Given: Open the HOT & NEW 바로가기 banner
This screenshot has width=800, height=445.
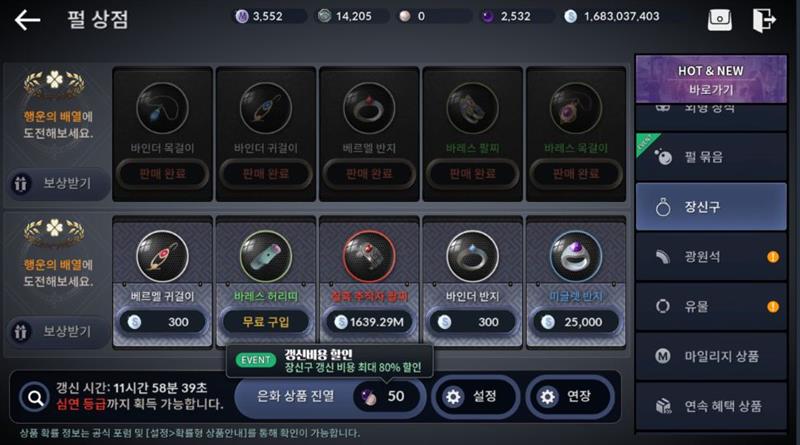Looking at the screenshot, I should [711, 80].
